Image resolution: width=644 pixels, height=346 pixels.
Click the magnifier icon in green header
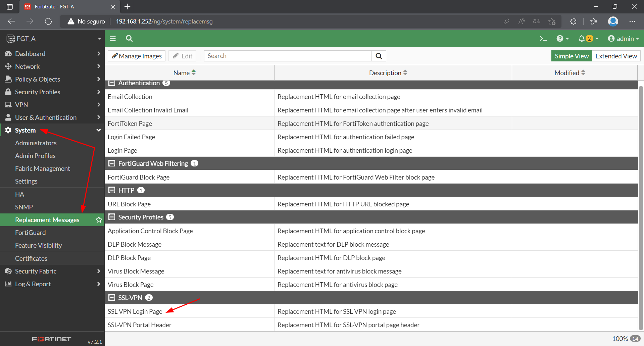[129, 39]
